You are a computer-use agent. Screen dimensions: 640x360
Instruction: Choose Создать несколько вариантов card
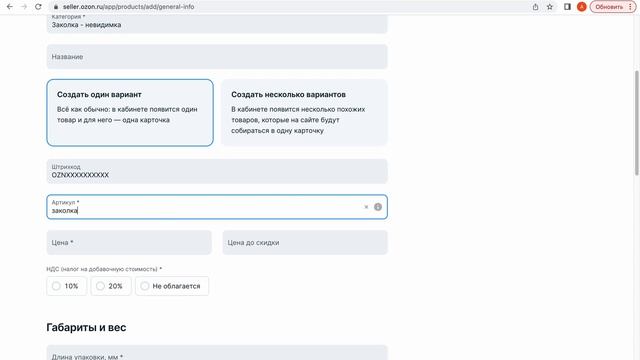304,113
